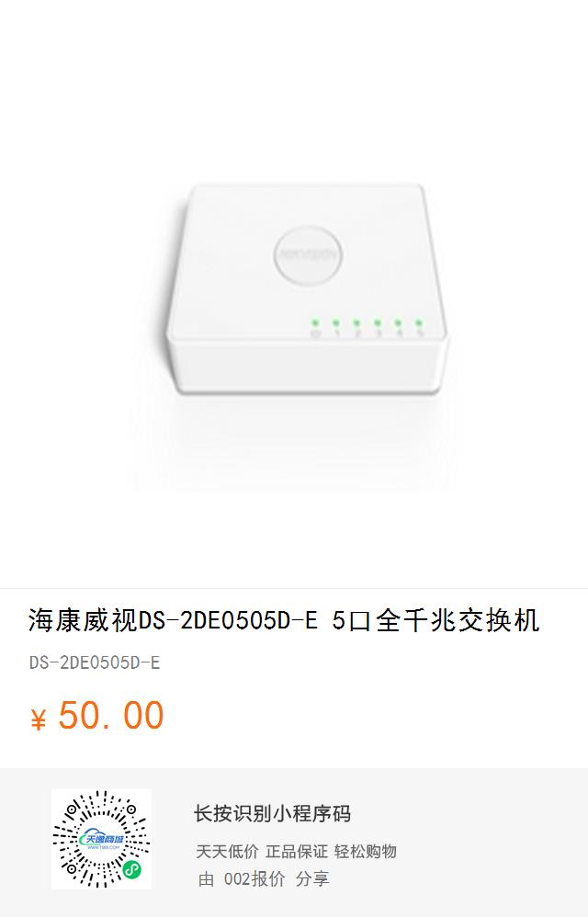Click port 5 LED indicator on switch

419,323
